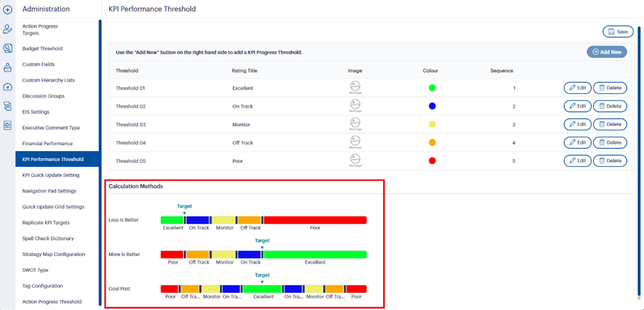Screen dimensions: 644x310
Task: Select KPI Performance Threshold menu item
Action: [x=57, y=159]
